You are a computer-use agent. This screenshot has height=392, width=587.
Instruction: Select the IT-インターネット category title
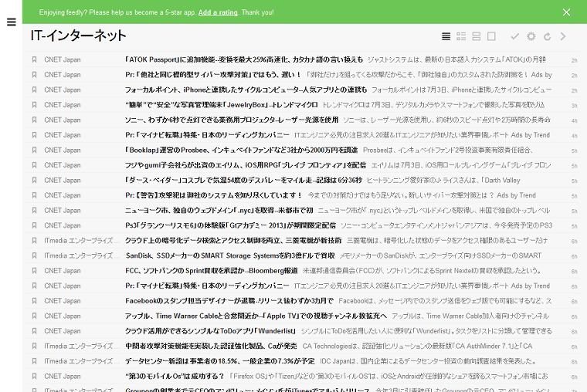tap(78, 35)
